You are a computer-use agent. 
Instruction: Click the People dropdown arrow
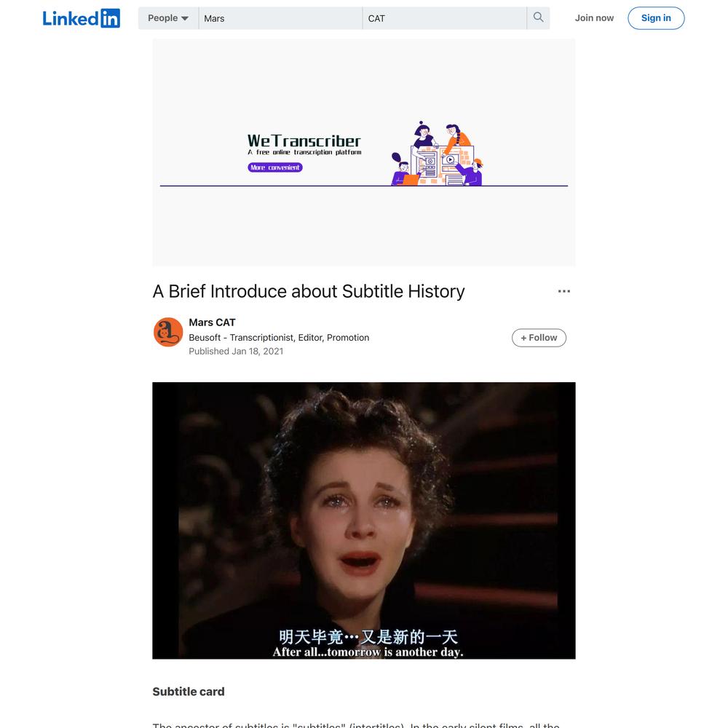click(x=185, y=19)
